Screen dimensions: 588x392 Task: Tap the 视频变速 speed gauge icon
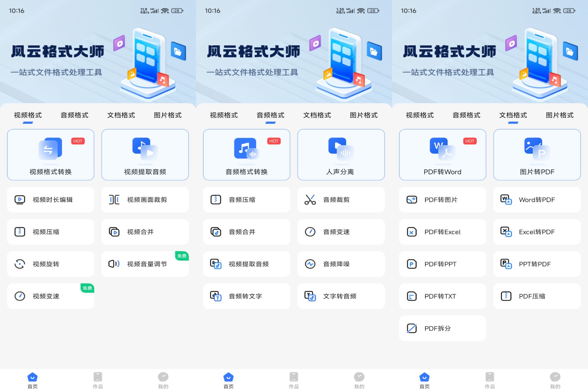20,296
